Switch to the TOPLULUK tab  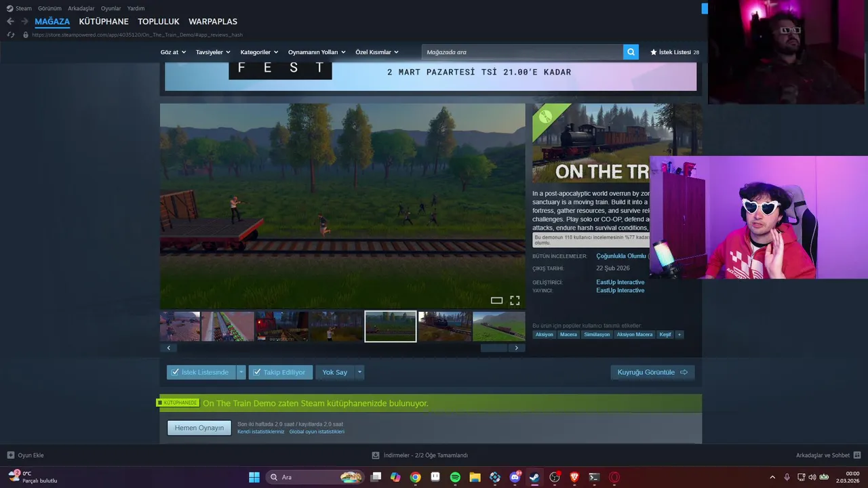pyautogui.click(x=159, y=22)
